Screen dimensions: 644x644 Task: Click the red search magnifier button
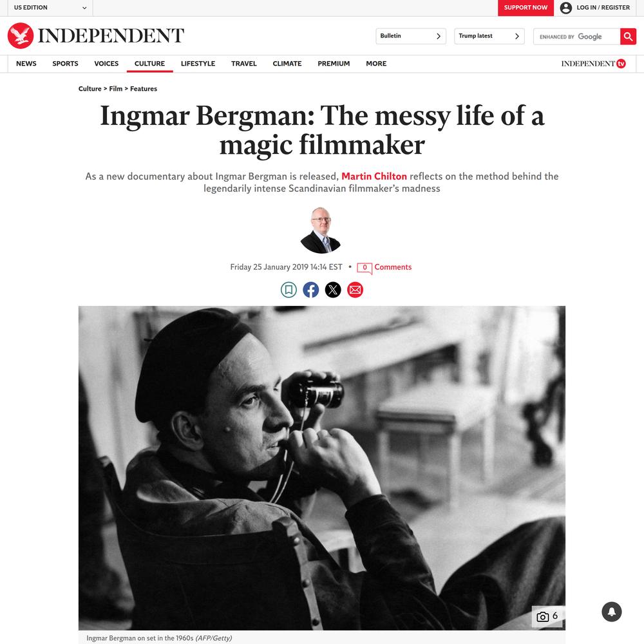coord(628,37)
